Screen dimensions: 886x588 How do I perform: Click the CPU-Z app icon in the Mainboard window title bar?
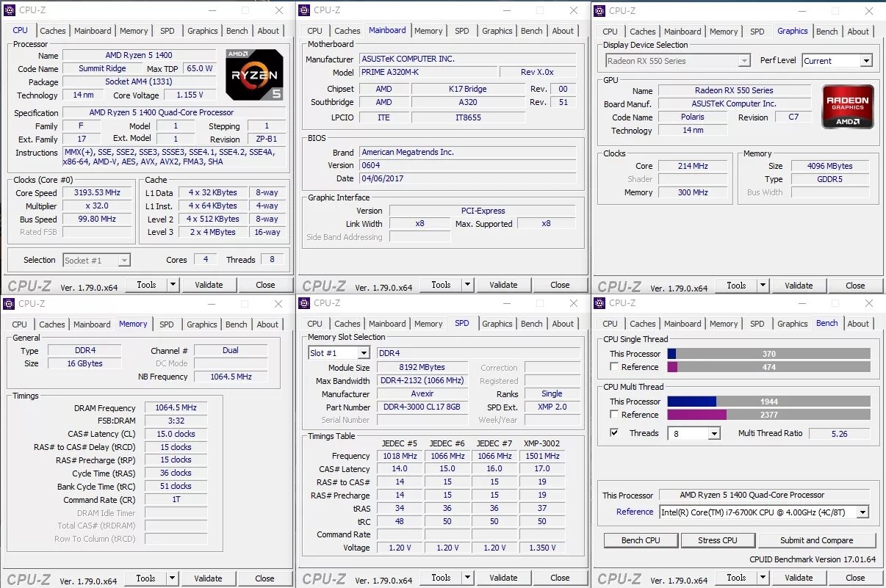(304, 10)
